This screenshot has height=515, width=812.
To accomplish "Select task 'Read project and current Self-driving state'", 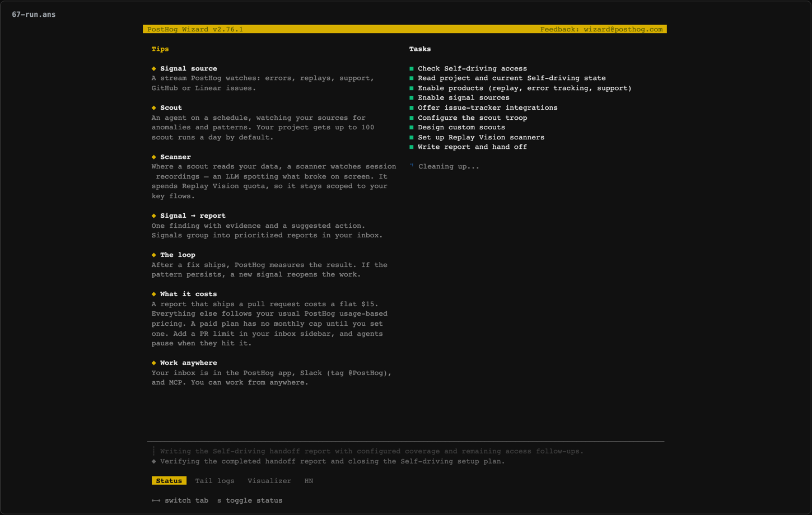I will coord(512,78).
